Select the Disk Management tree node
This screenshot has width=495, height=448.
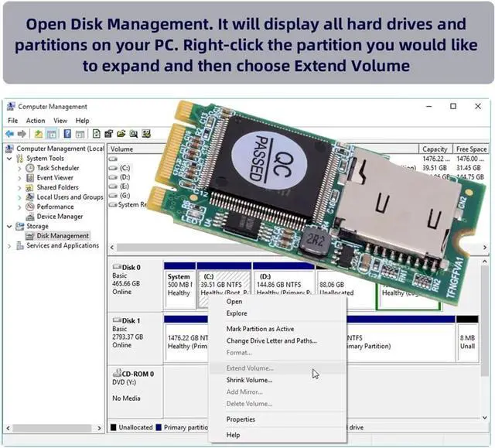[62, 236]
